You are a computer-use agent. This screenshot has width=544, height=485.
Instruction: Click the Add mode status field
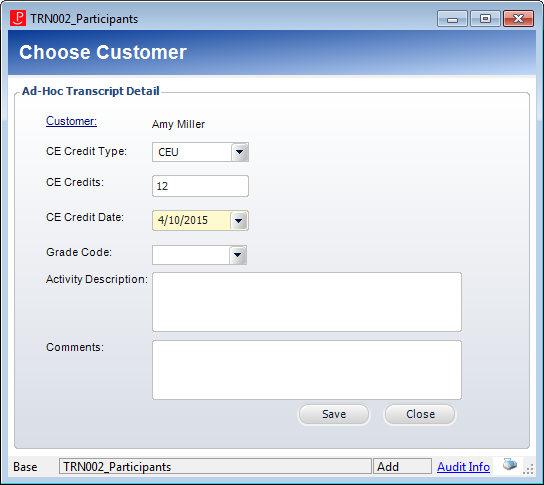pyautogui.click(x=402, y=467)
